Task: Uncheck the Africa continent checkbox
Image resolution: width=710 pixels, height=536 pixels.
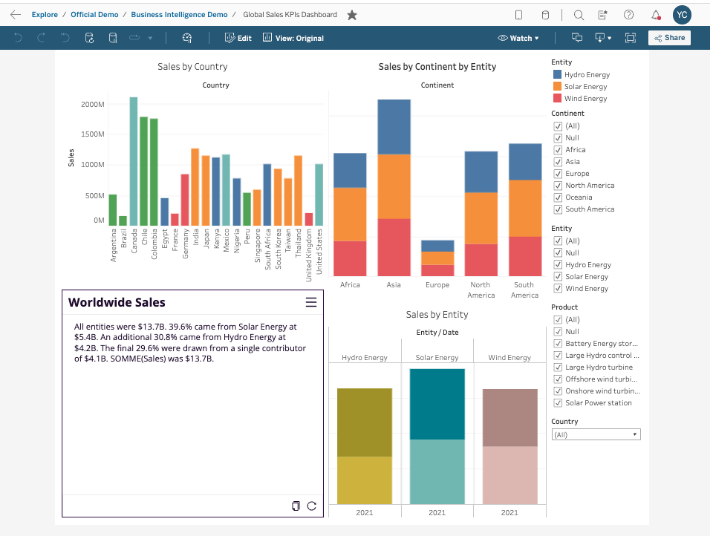Action: click(558, 150)
